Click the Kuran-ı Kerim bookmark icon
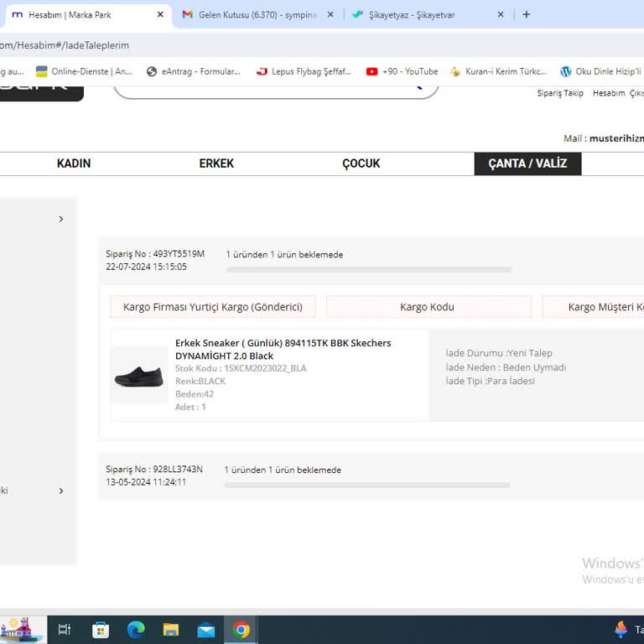The image size is (644, 644). click(455, 71)
